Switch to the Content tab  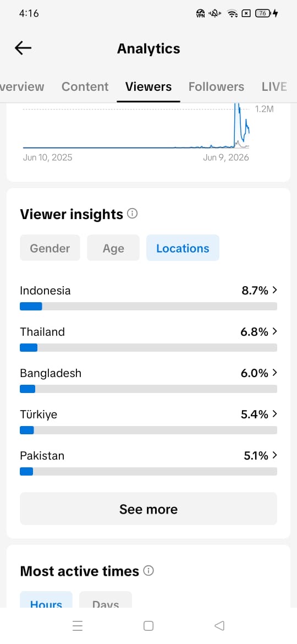pyautogui.click(x=85, y=86)
